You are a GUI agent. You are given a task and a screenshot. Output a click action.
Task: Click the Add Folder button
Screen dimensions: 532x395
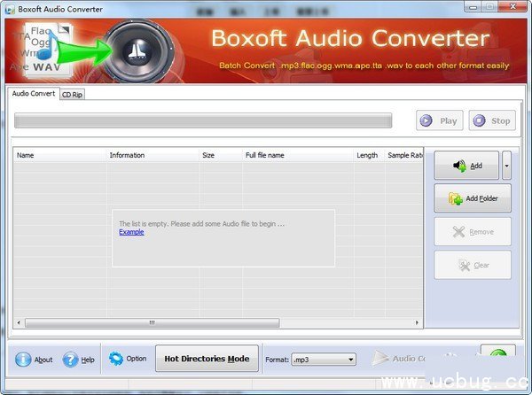point(473,198)
